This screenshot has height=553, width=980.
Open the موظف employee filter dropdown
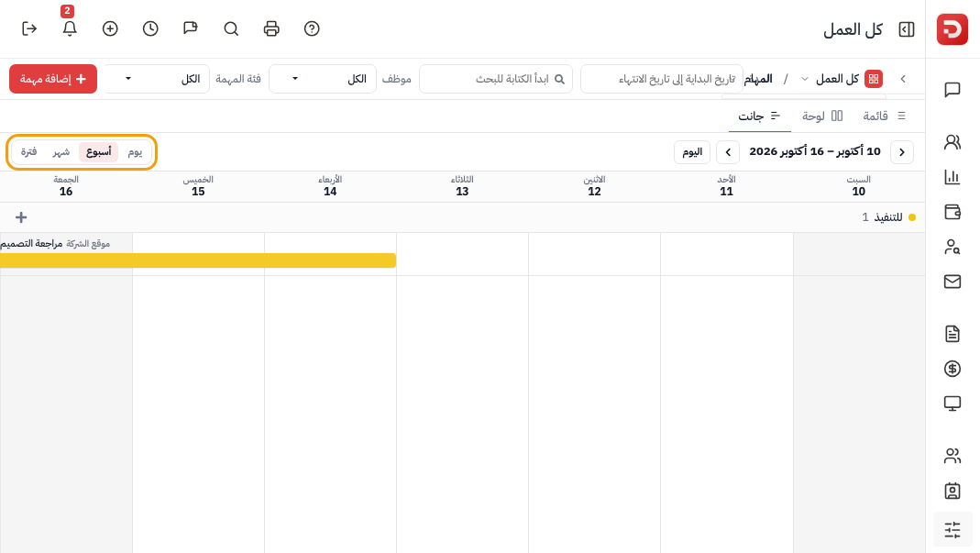(323, 79)
